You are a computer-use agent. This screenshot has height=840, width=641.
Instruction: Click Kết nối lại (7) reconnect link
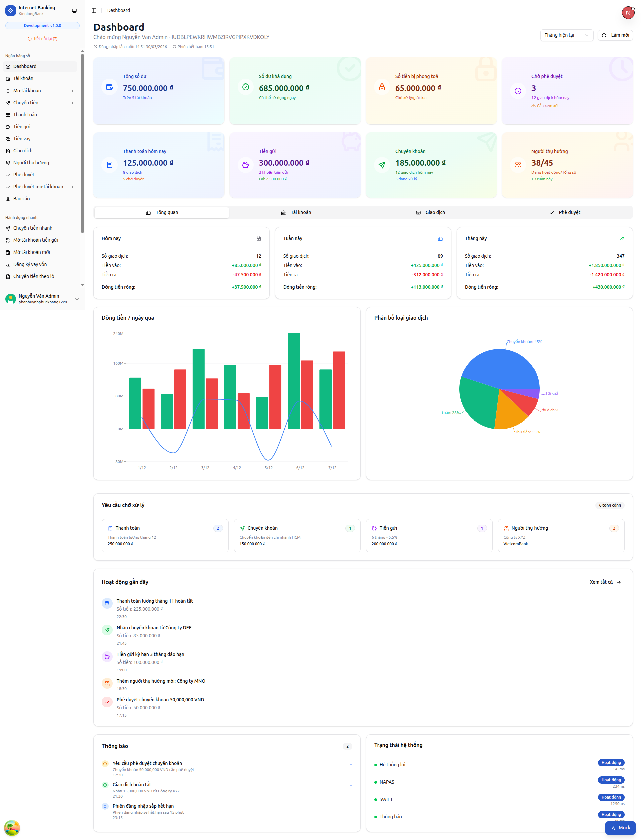coord(42,38)
